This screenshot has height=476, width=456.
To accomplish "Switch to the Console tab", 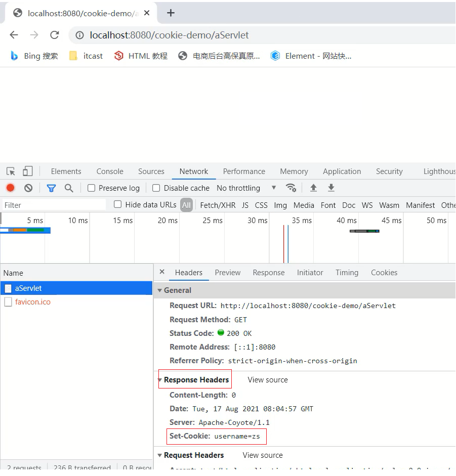I will click(110, 171).
